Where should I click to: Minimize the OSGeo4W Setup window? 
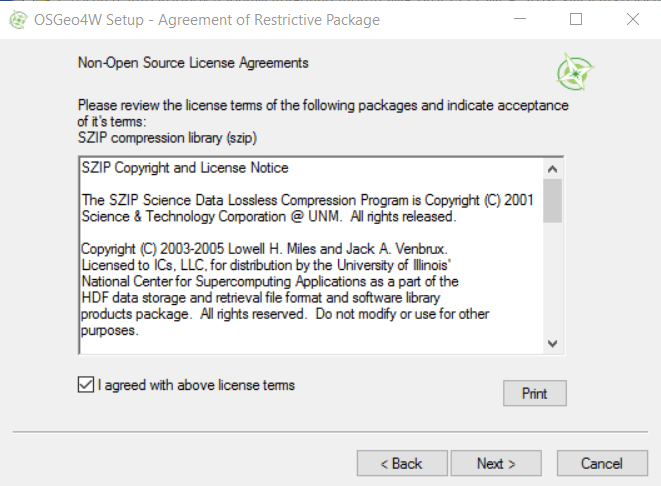click(520, 19)
